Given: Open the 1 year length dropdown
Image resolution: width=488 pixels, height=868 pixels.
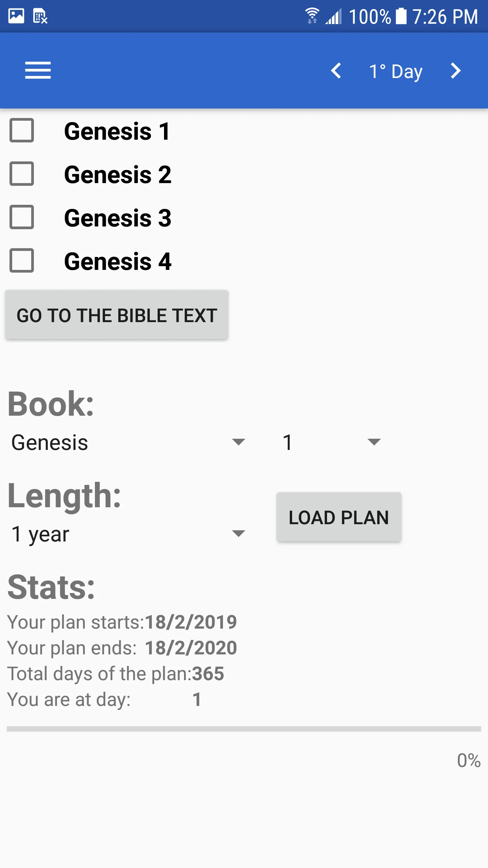Looking at the screenshot, I should 128,534.
